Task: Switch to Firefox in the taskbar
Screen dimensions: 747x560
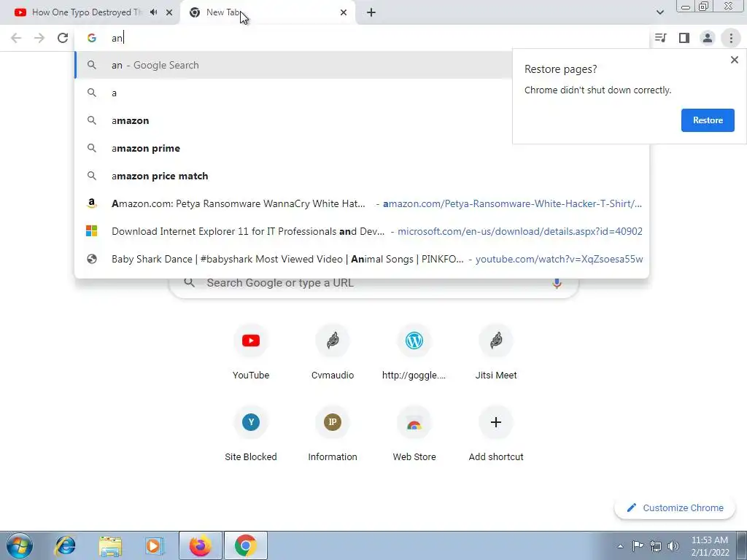Action: tap(201, 545)
